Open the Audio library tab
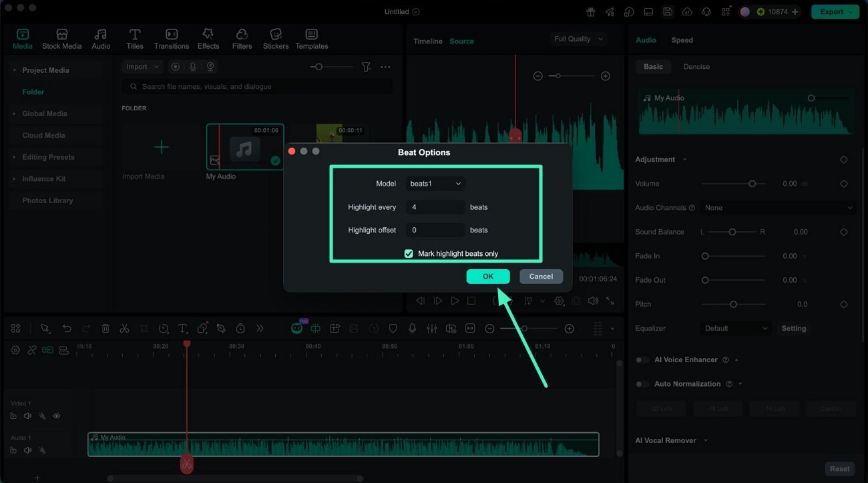 coord(101,39)
